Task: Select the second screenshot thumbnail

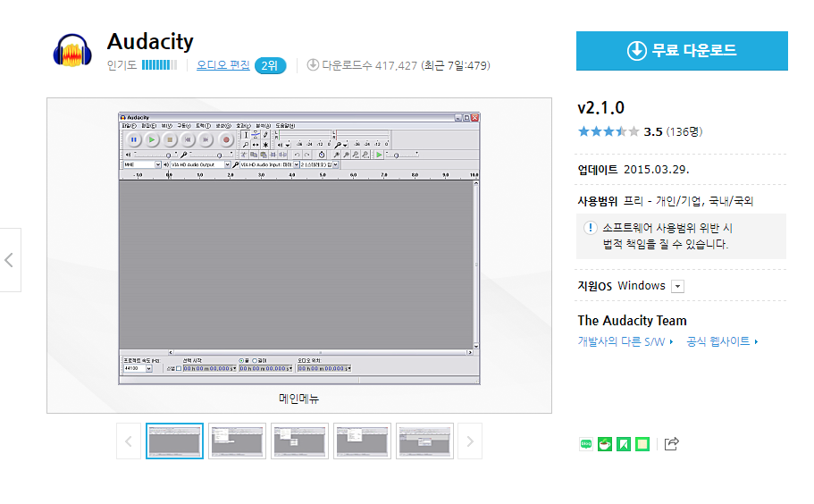Action: pos(238,441)
